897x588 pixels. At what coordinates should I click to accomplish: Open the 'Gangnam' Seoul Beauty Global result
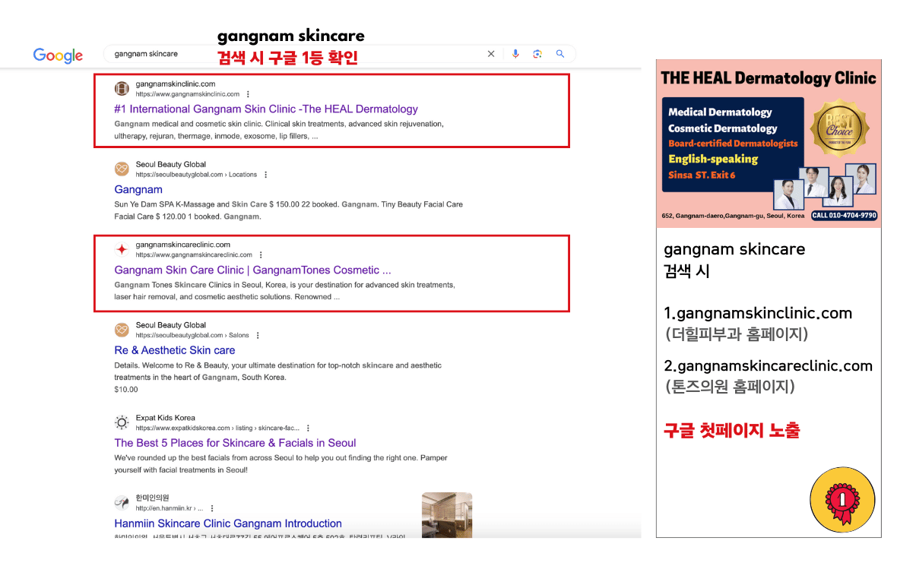pyautogui.click(x=138, y=190)
